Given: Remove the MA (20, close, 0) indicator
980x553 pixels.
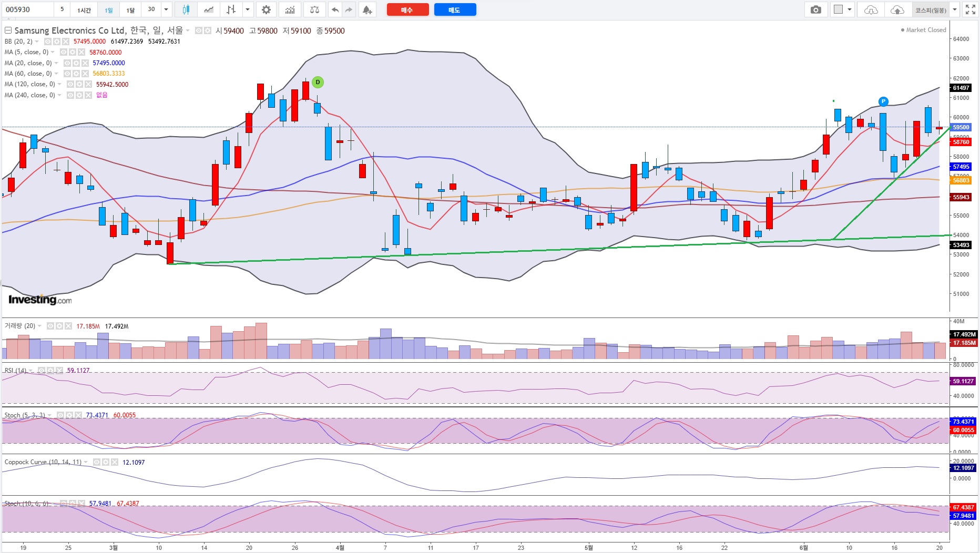Looking at the screenshot, I should [85, 63].
